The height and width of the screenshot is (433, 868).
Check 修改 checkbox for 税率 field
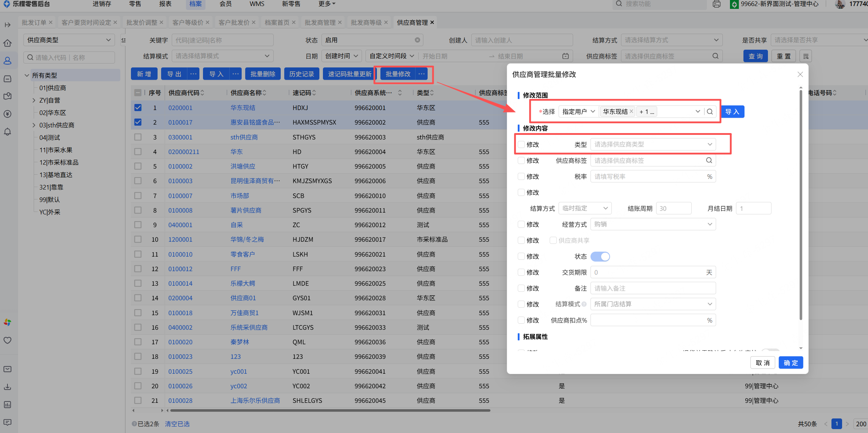521,176
